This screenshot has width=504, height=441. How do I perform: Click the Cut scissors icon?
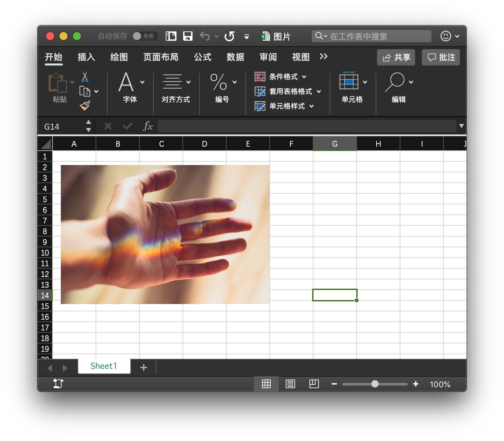[x=85, y=77]
